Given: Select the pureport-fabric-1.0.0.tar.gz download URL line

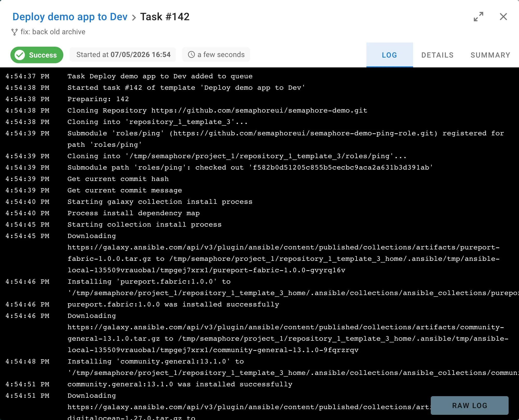Looking at the screenshot, I should coord(283,253).
